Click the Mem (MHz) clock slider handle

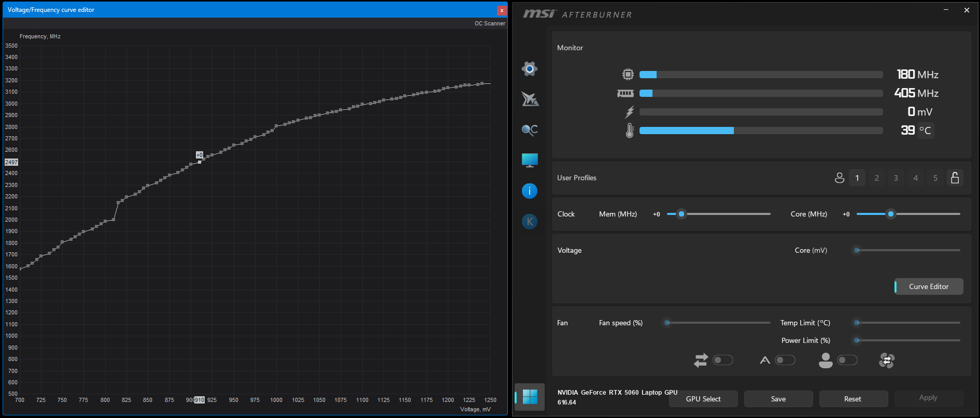pos(681,214)
